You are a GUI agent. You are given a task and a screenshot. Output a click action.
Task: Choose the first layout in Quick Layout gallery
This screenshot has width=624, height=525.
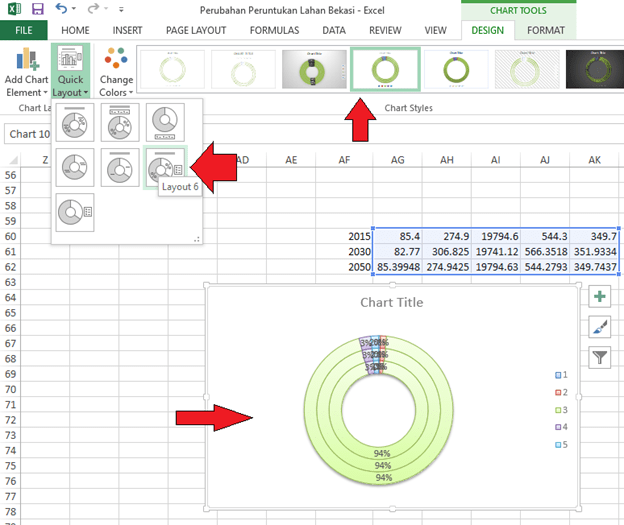point(74,122)
